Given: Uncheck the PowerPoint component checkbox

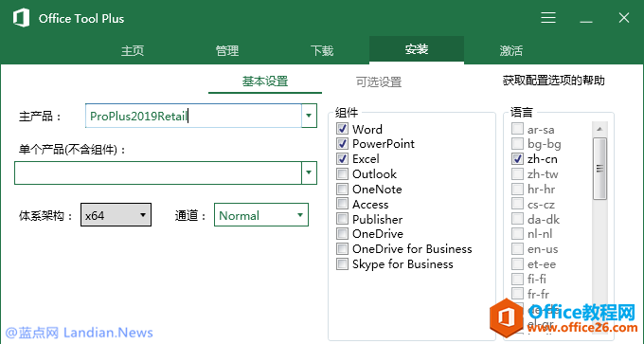Looking at the screenshot, I should (x=342, y=143).
